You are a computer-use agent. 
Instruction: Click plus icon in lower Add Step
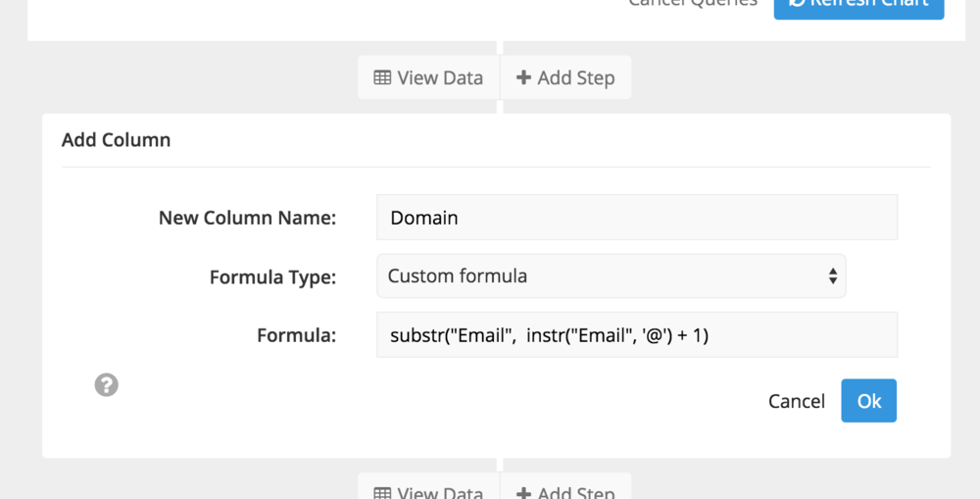click(523, 493)
